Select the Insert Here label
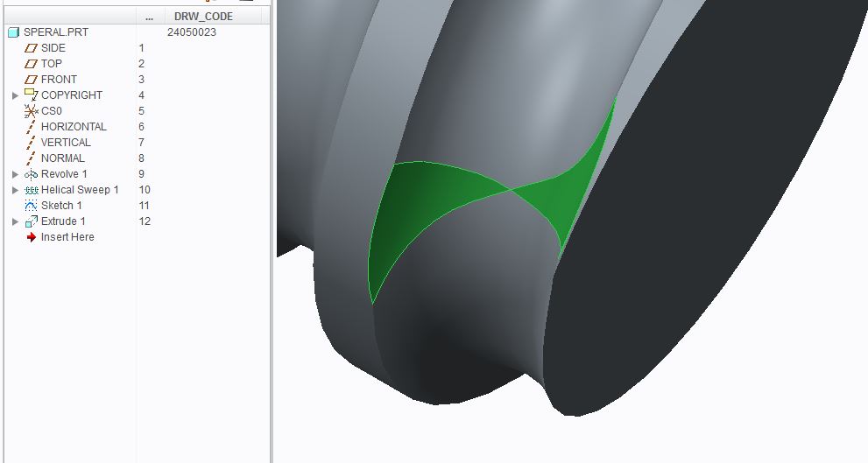Viewport: 868px width, 463px height. click(x=67, y=237)
